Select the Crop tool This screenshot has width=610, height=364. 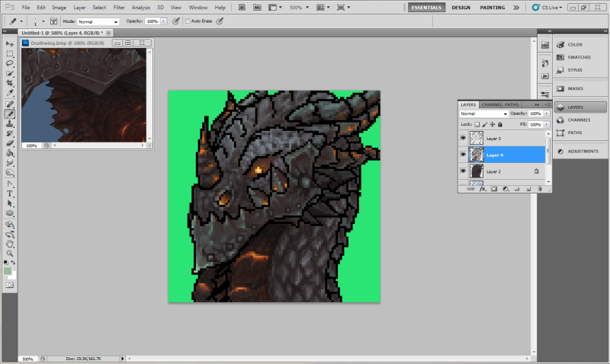click(10, 83)
